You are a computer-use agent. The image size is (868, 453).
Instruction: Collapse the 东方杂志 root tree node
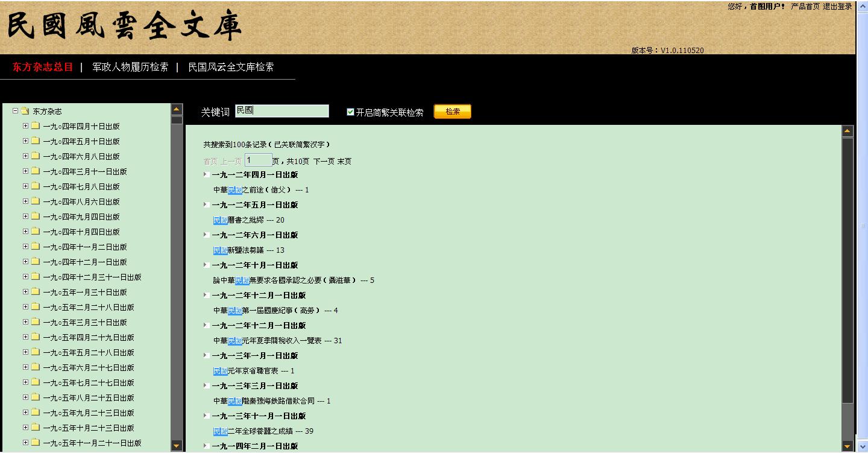point(16,111)
